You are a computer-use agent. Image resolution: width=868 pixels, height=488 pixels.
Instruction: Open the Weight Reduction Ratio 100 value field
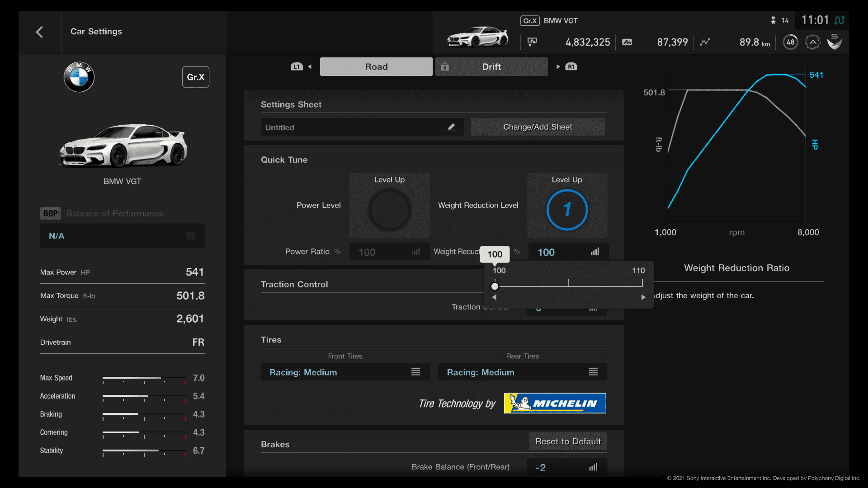point(567,252)
